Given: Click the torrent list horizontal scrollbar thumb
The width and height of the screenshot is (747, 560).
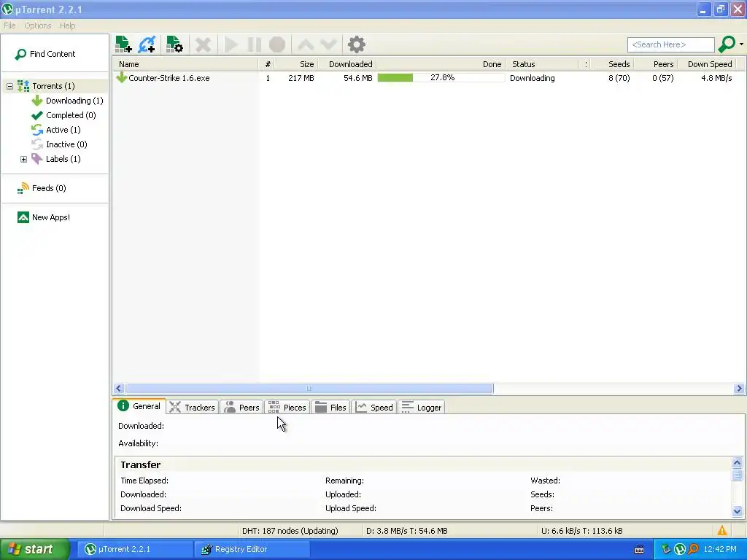Looking at the screenshot, I should coord(309,389).
